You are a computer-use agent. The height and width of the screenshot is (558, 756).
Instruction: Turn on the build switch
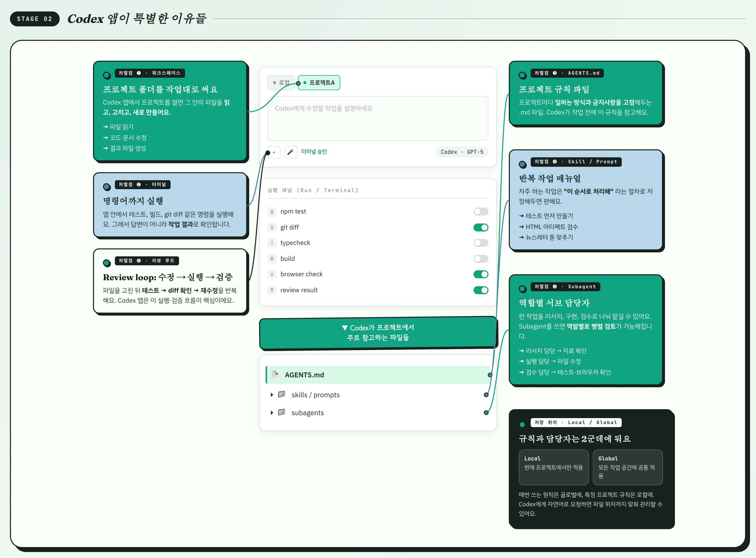click(x=481, y=259)
